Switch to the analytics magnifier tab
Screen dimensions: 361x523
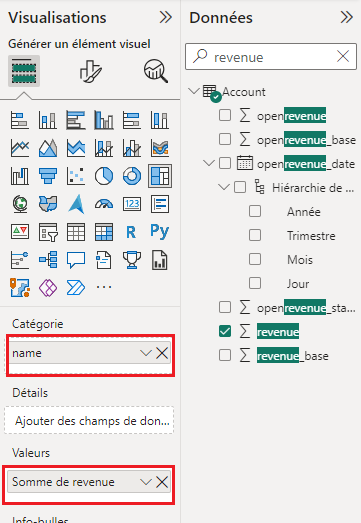(155, 71)
